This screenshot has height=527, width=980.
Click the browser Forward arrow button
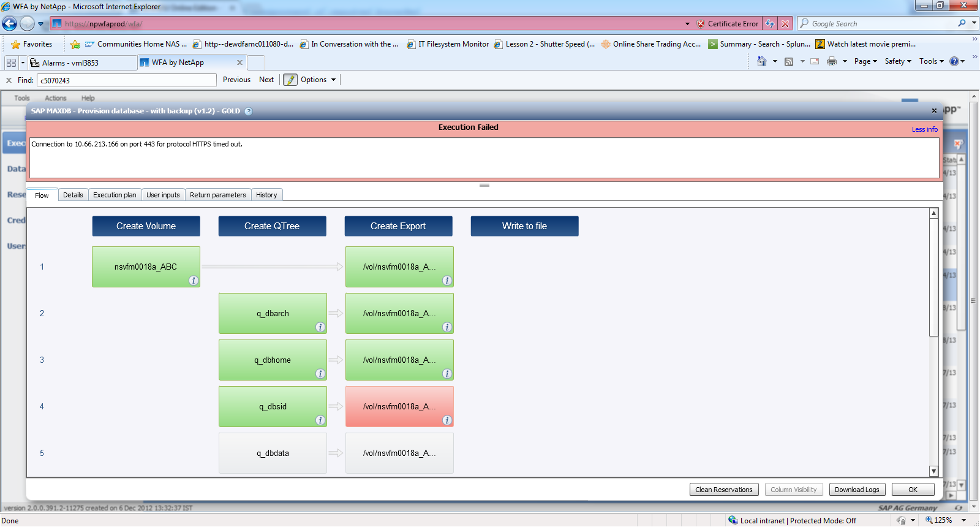(27, 24)
